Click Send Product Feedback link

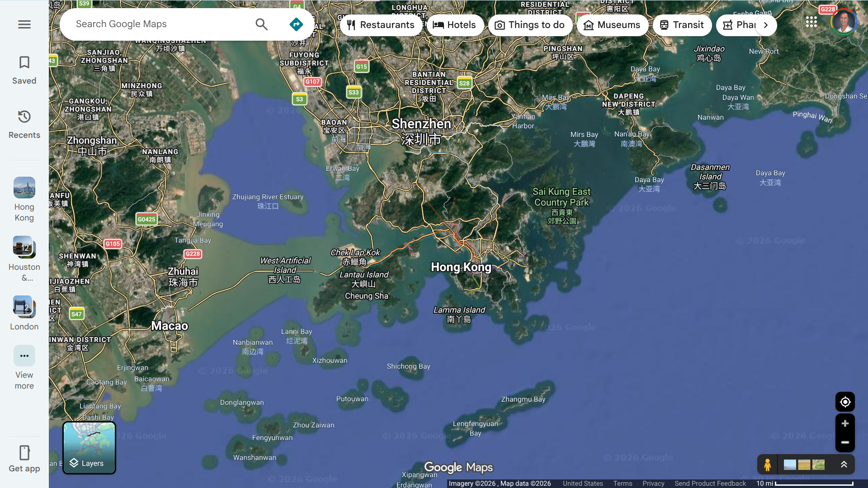710,483
